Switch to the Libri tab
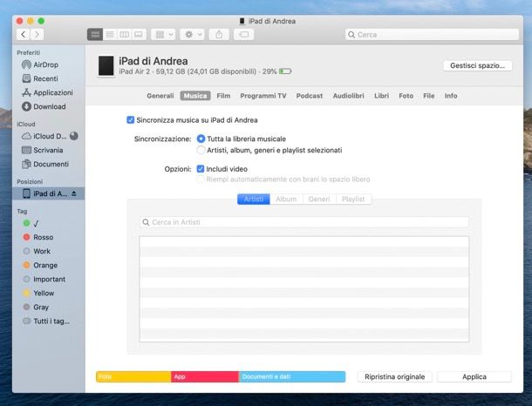 coord(381,96)
